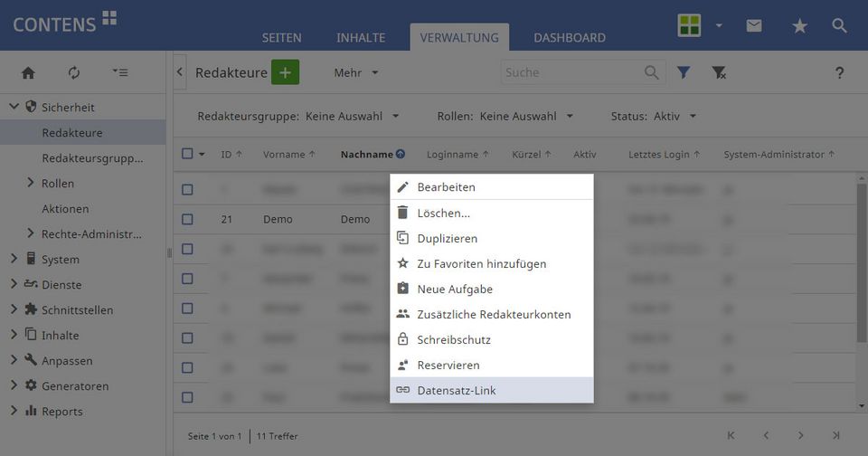Open the Redakteursgruppe filter dropdown
This screenshot has width=868, height=456.
pos(298,116)
